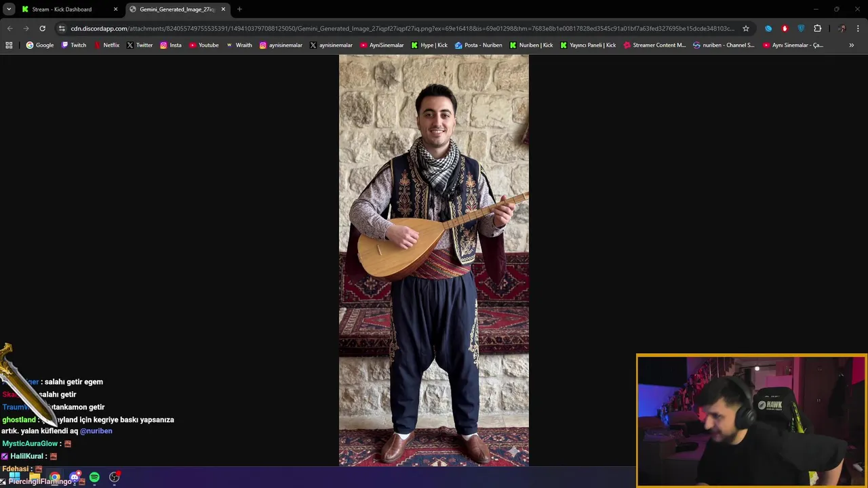
Task: Expand the tab search dropdown
Action: (9, 9)
